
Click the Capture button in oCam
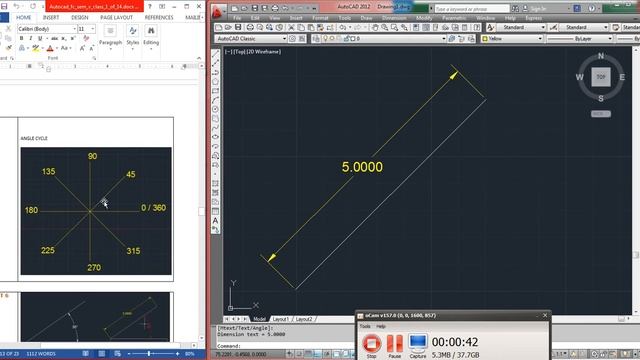coord(418,346)
